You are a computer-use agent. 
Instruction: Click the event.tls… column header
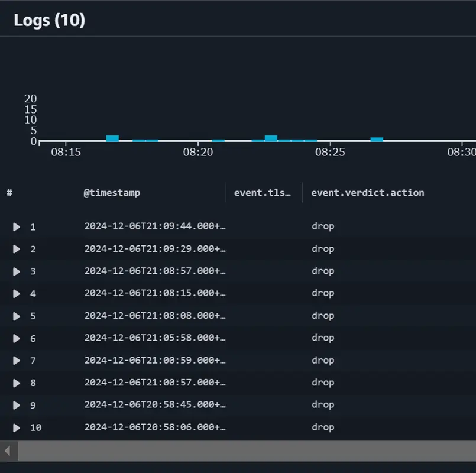tap(263, 193)
